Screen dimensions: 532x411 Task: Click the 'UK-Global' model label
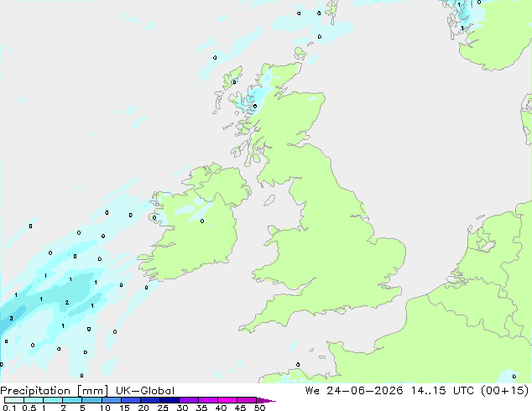click(x=145, y=391)
